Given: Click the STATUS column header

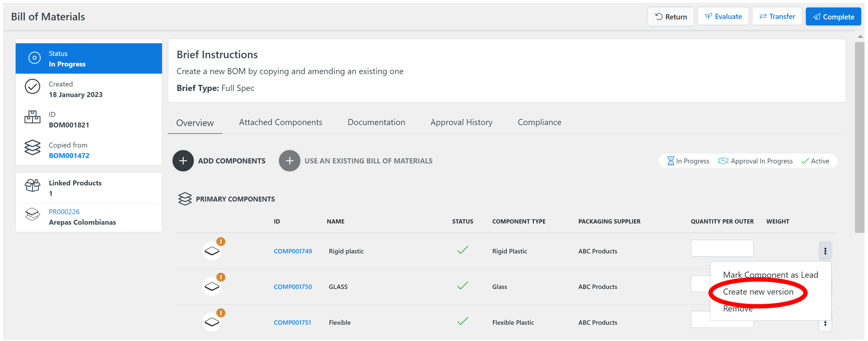Looking at the screenshot, I should pyautogui.click(x=462, y=221).
